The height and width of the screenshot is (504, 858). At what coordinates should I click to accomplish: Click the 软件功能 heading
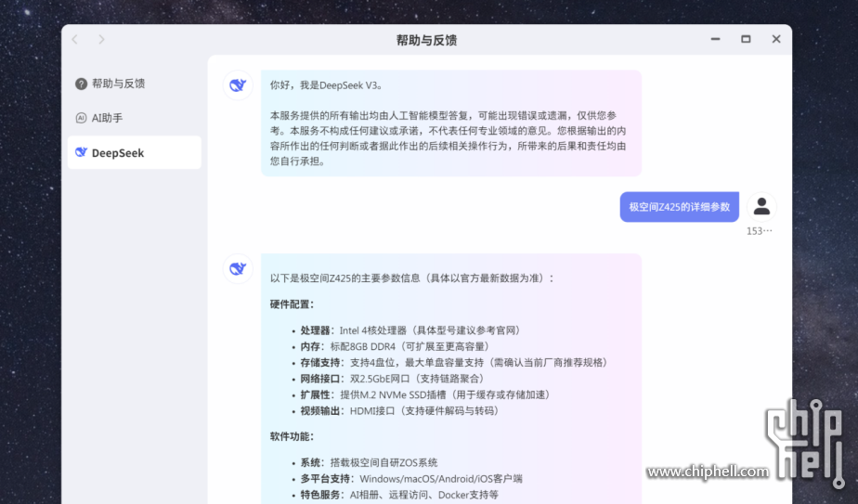click(292, 436)
